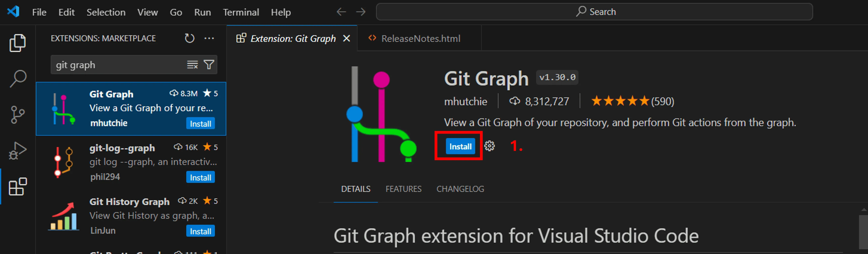Open the File menu

point(39,12)
